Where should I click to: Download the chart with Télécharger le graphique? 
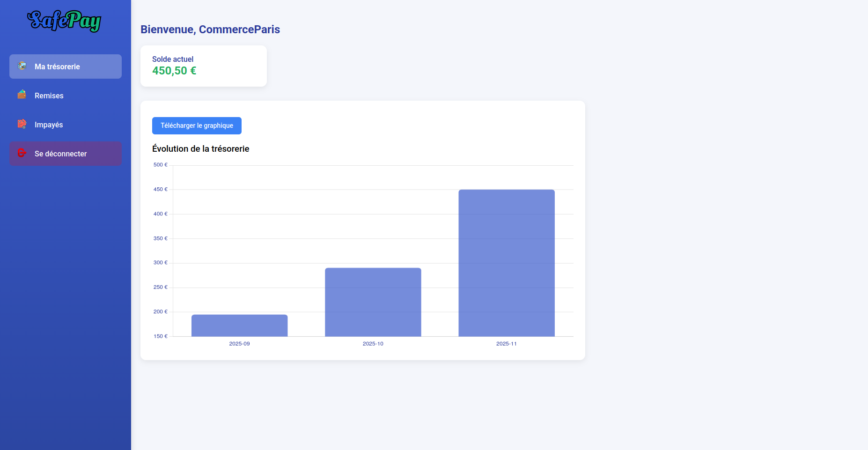point(197,125)
